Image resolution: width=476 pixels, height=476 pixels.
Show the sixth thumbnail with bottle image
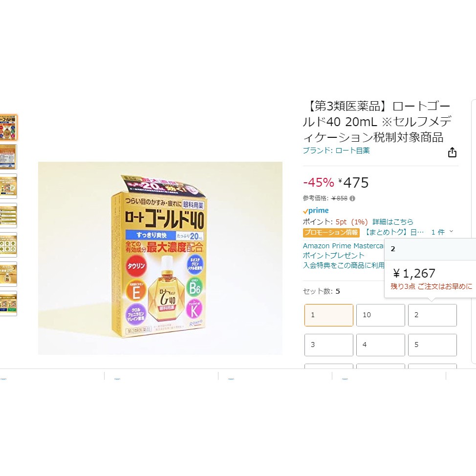[8, 274]
